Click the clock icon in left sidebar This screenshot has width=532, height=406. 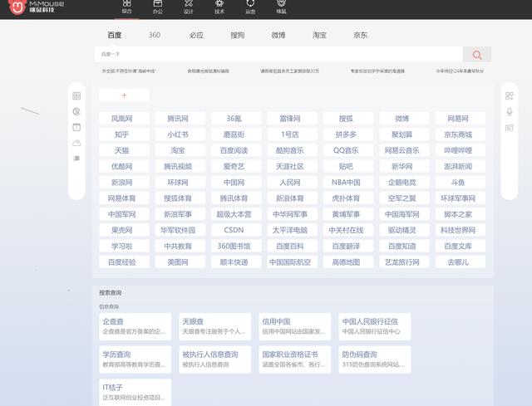(76, 111)
